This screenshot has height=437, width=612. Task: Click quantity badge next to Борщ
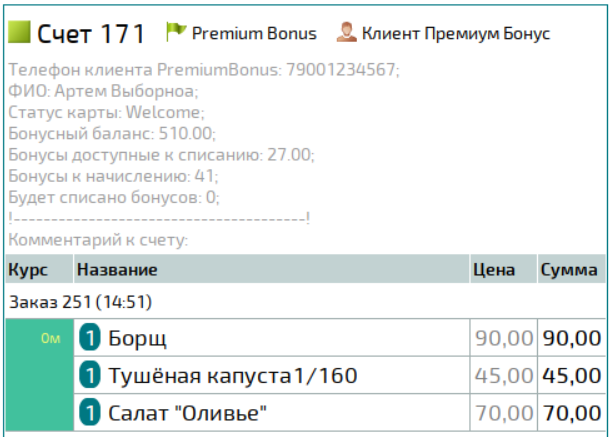tap(89, 339)
